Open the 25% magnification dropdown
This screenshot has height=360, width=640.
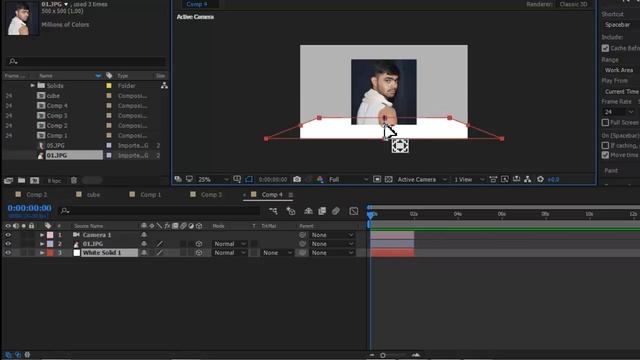pos(213,179)
